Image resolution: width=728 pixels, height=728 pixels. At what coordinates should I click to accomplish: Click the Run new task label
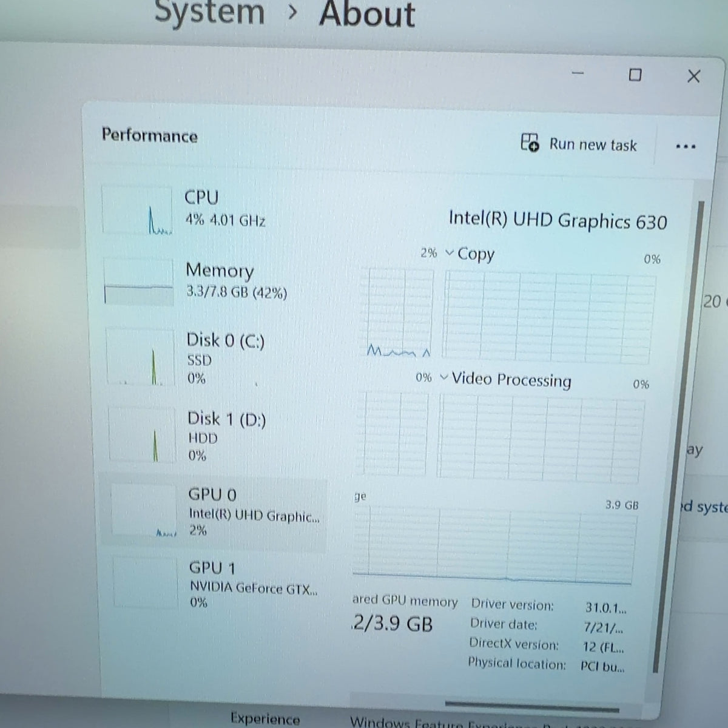click(x=593, y=145)
